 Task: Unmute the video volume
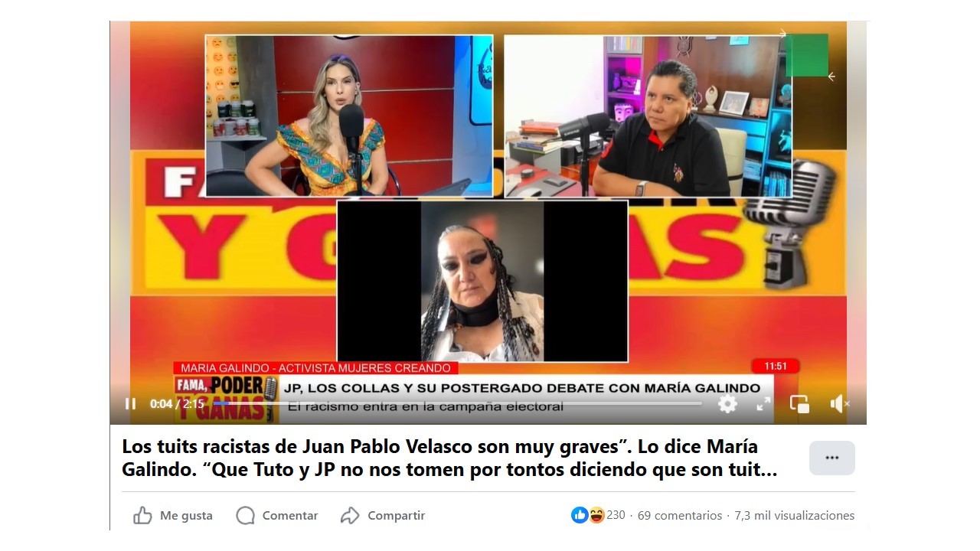(839, 403)
